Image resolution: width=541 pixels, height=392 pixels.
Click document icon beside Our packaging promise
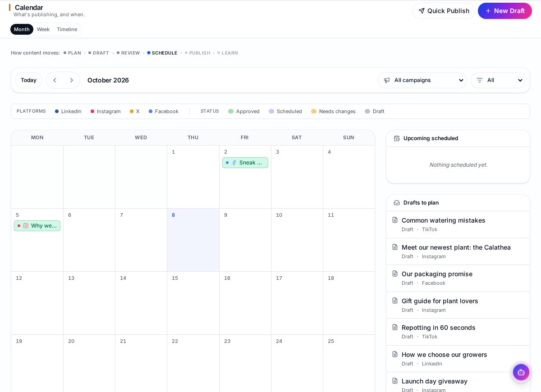click(395, 273)
